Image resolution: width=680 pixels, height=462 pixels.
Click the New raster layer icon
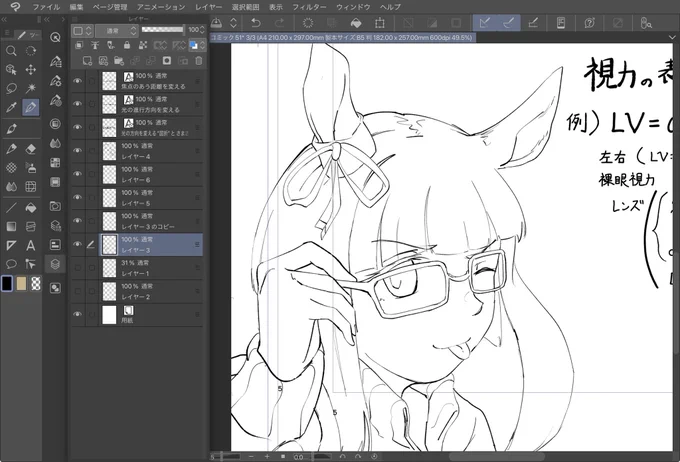pyautogui.click(x=87, y=61)
